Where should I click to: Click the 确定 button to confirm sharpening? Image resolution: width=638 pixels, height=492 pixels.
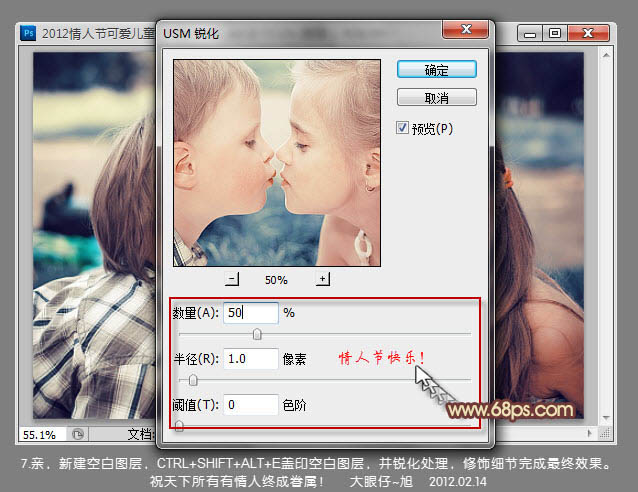[436, 70]
